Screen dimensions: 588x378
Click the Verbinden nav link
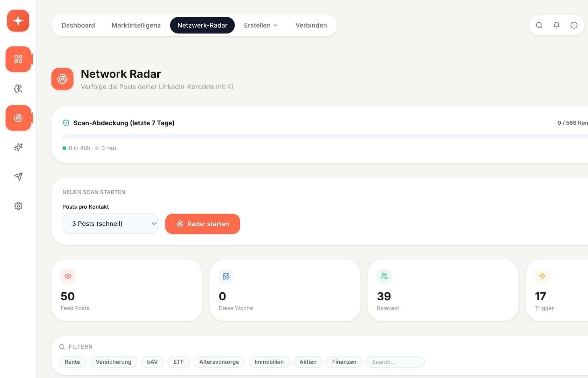(311, 25)
